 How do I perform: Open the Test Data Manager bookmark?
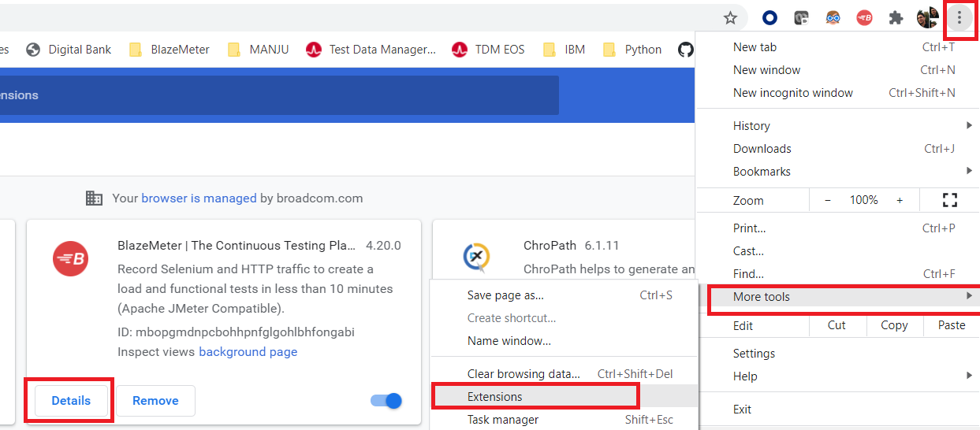click(x=371, y=50)
